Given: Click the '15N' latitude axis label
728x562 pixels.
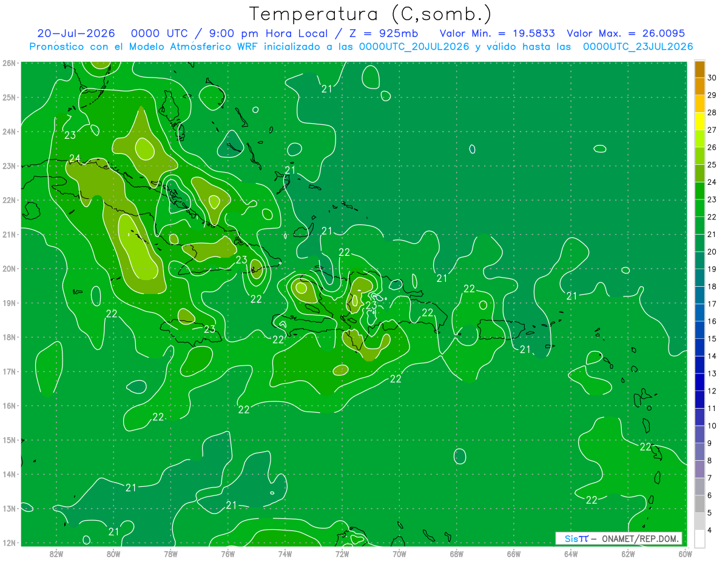Looking at the screenshot, I should point(9,440).
